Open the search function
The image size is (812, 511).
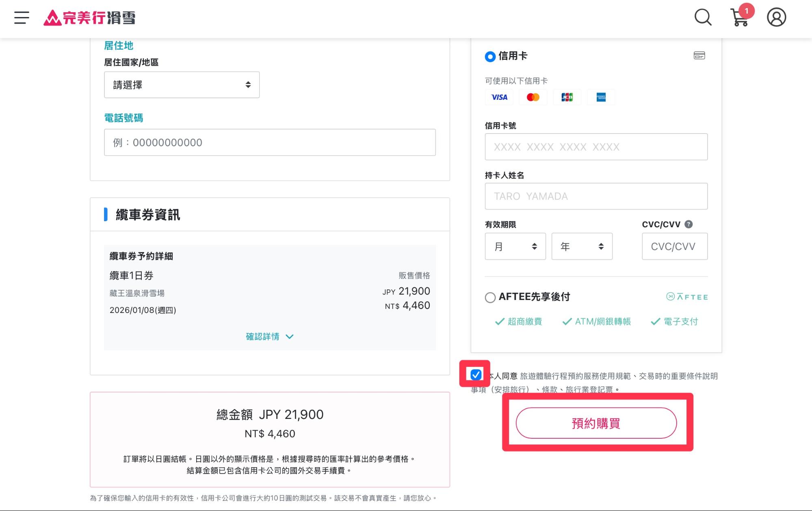[x=702, y=18]
